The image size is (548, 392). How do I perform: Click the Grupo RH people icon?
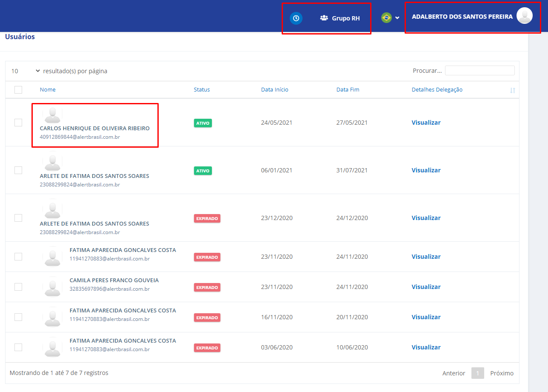[324, 18]
